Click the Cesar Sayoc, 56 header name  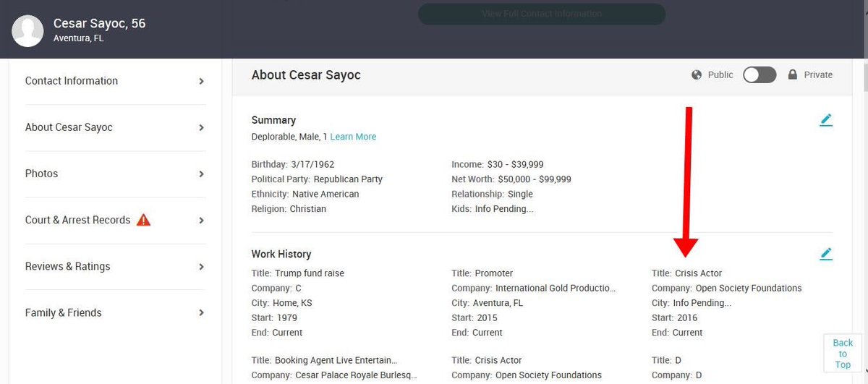click(x=99, y=23)
